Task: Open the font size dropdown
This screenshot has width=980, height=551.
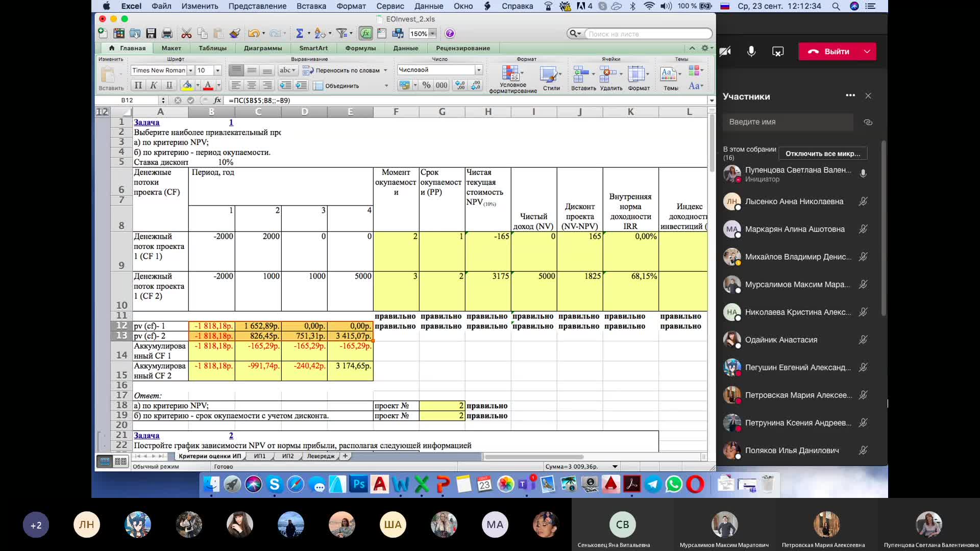Action: tap(218, 70)
